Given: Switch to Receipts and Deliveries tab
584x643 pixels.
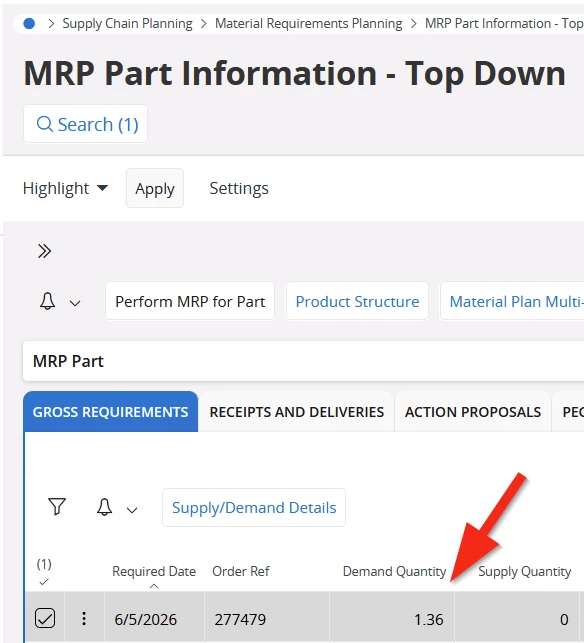Looking at the screenshot, I should [297, 412].
